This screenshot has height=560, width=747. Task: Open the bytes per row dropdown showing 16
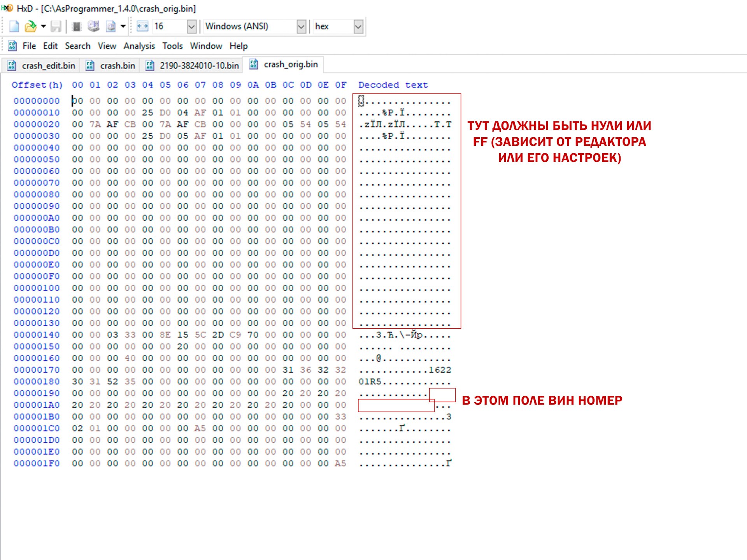[191, 26]
